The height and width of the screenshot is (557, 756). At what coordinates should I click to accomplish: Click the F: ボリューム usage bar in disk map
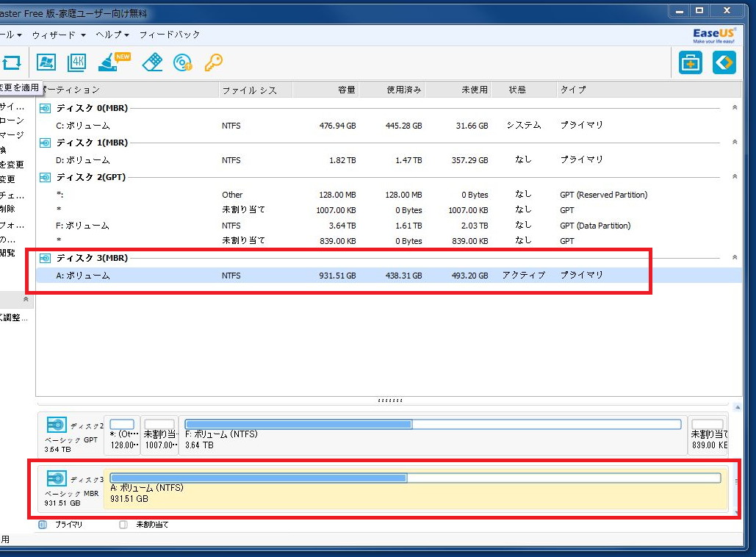pyautogui.click(x=433, y=425)
